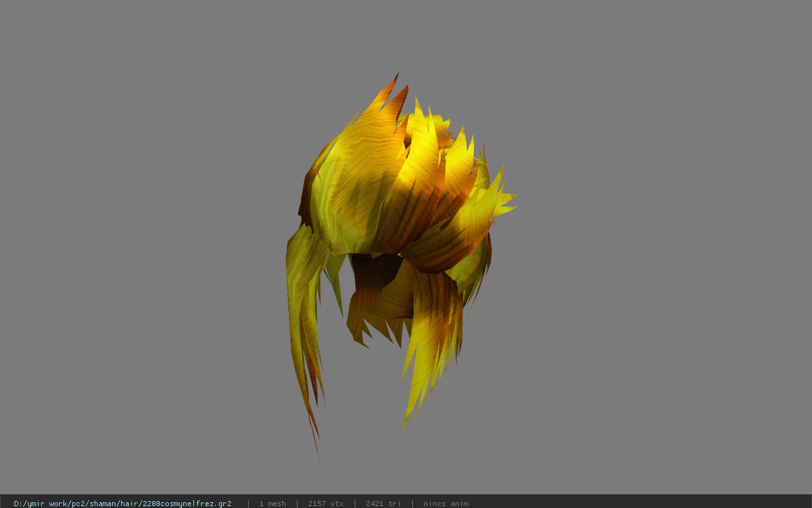Click the '1 mesh' status entry
Viewport: 812px width, 508px height.
272,504
